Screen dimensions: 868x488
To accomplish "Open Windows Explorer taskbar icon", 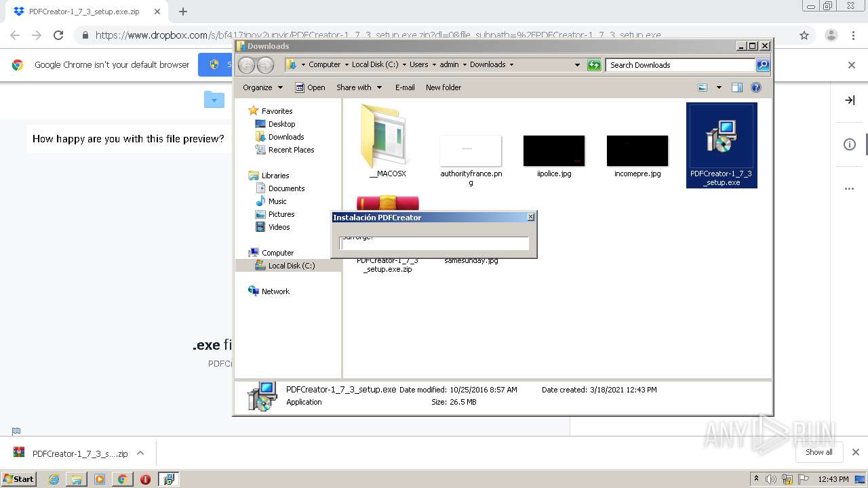I will (x=77, y=479).
